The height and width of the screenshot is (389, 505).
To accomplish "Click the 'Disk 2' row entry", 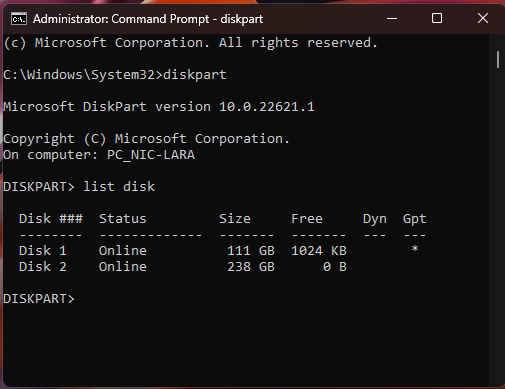I will pos(43,267).
